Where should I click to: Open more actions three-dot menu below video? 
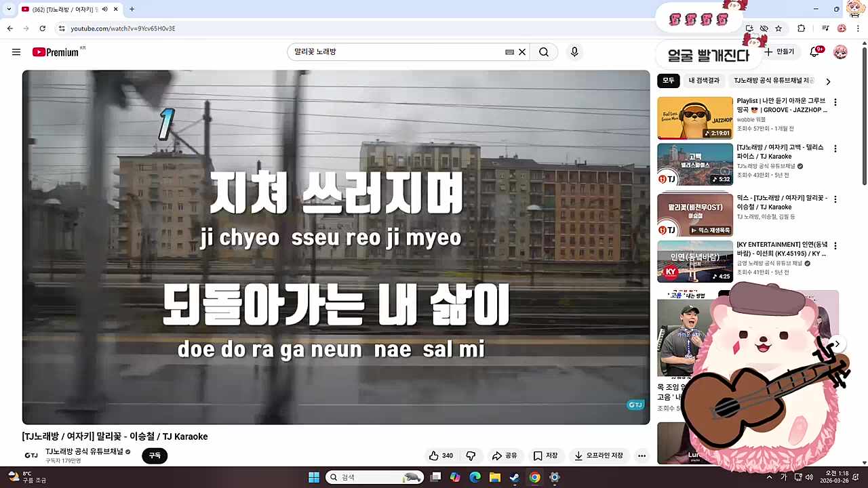642,455
